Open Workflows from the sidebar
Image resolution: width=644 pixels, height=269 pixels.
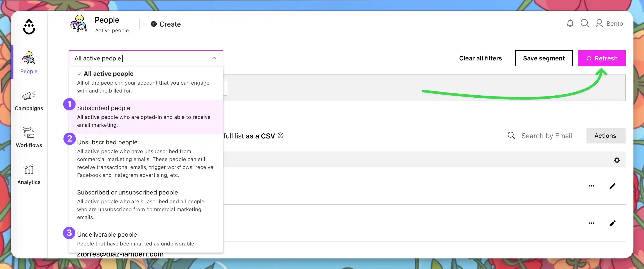coord(29,137)
